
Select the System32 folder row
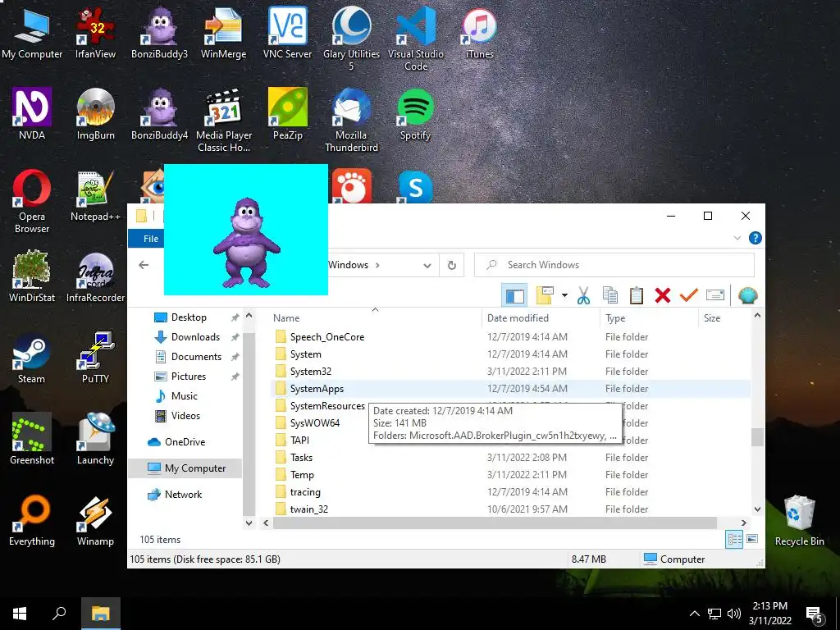click(x=512, y=372)
